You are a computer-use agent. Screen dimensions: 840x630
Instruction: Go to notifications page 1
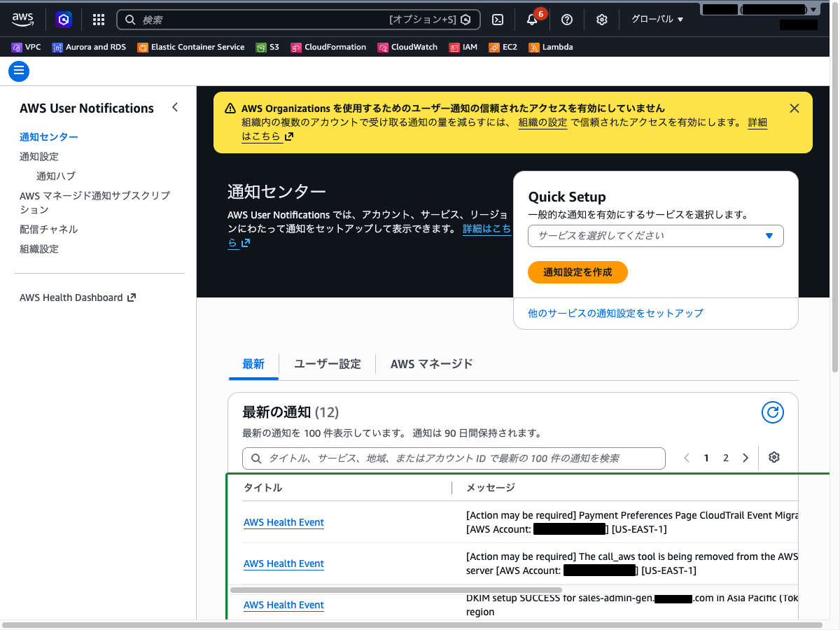(x=706, y=458)
